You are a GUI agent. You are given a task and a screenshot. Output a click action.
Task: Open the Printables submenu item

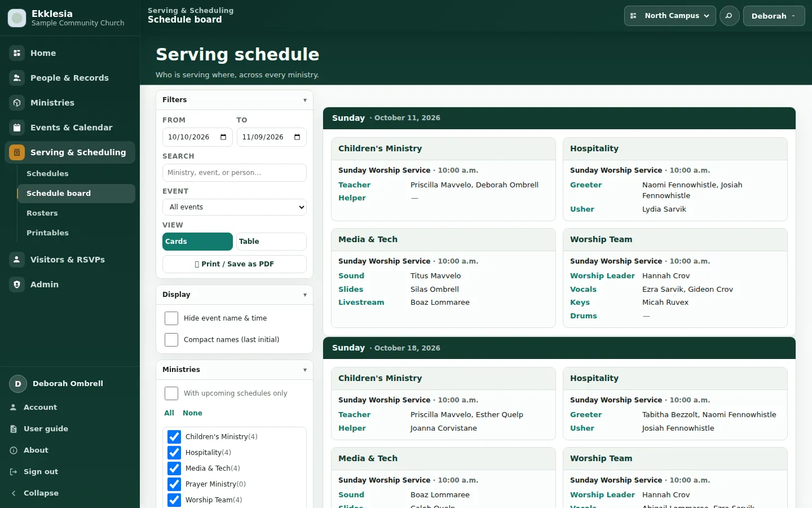[76, 233]
